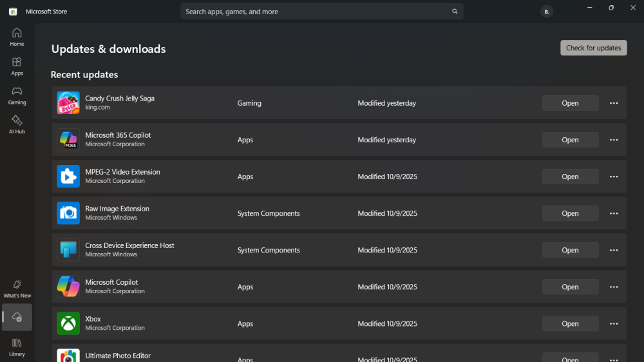644x362 pixels.
Task: Click the Raw Image Extension camera icon
Action: (x=68, y=213)
